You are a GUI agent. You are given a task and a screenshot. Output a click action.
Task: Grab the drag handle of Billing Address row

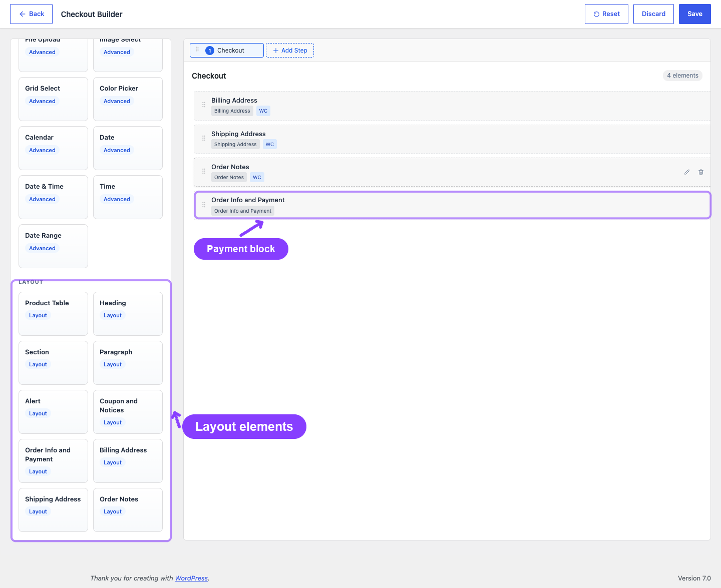(x=204, y=105)
